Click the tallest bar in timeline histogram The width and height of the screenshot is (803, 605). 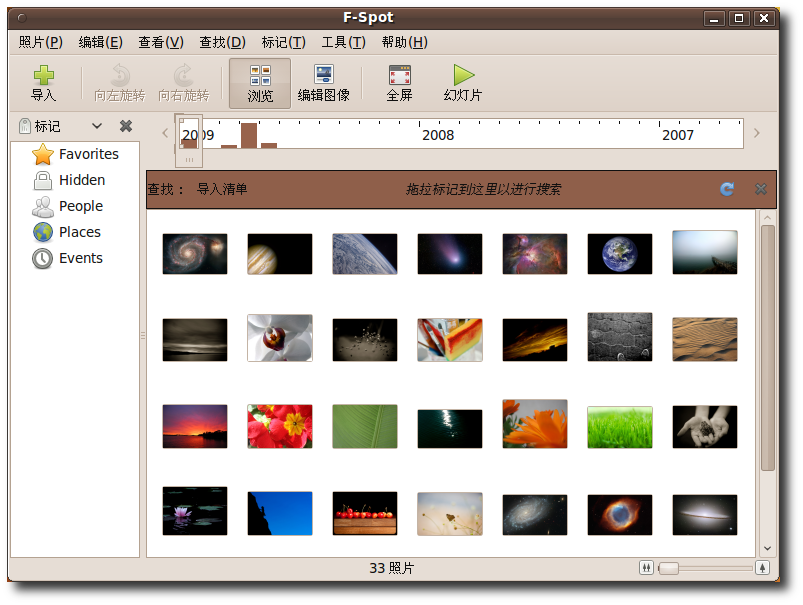(249, 136)
